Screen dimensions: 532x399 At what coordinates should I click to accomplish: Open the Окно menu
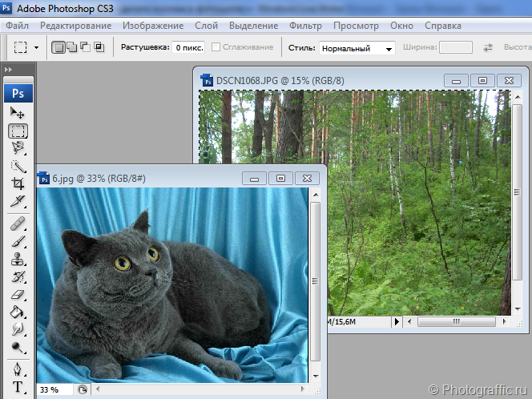pyautogui.click(x=401, y=26)
